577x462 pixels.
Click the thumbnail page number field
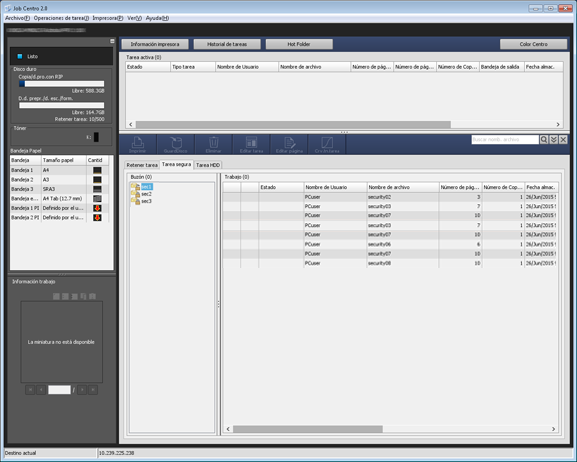pyautogui.click(x=59, y=389)
